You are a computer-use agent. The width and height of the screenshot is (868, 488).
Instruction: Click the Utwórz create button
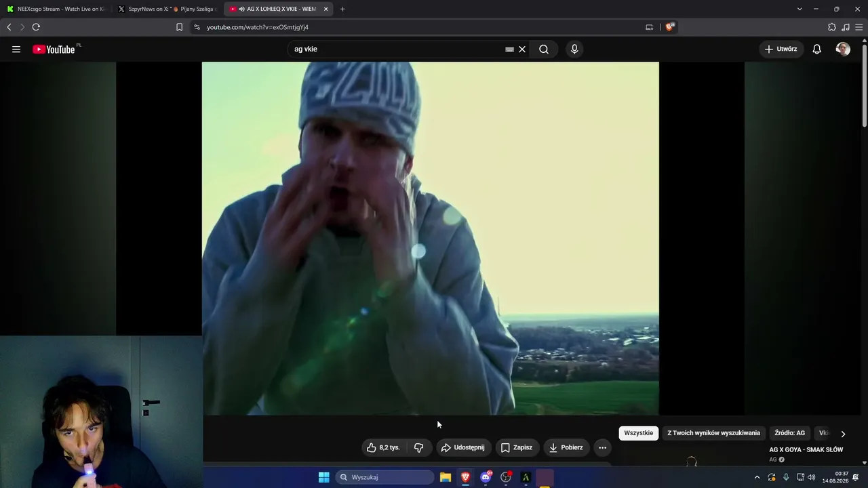(781, 49)
